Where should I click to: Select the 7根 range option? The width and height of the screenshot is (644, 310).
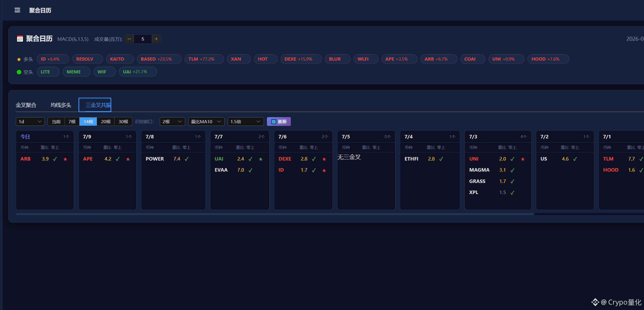click(x=72, y=121)
